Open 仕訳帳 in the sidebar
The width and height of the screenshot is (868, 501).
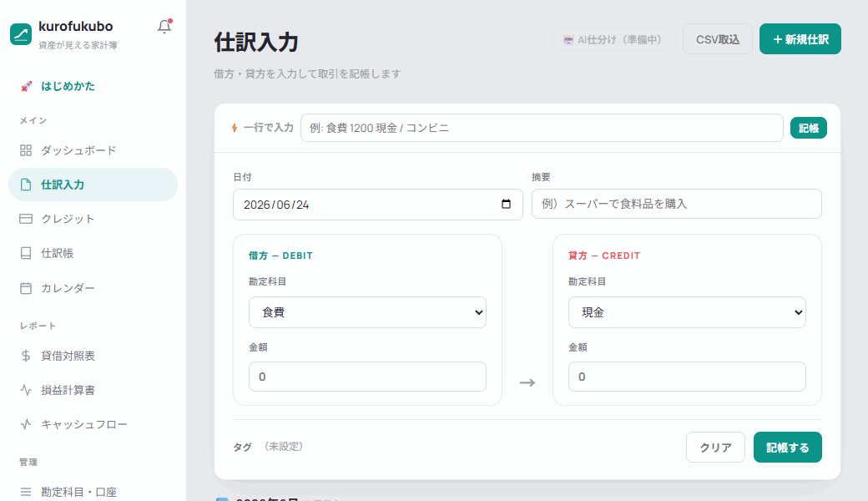point(93,254)
